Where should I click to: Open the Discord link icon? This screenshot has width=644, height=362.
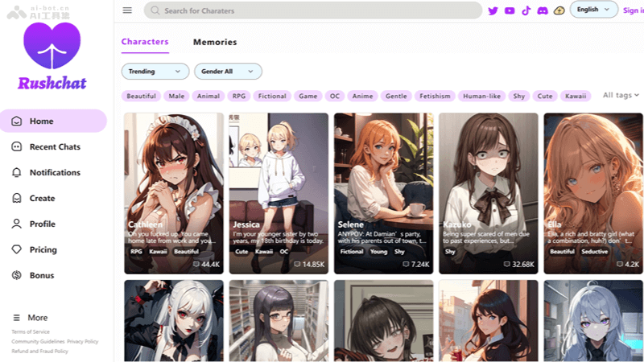543,10
